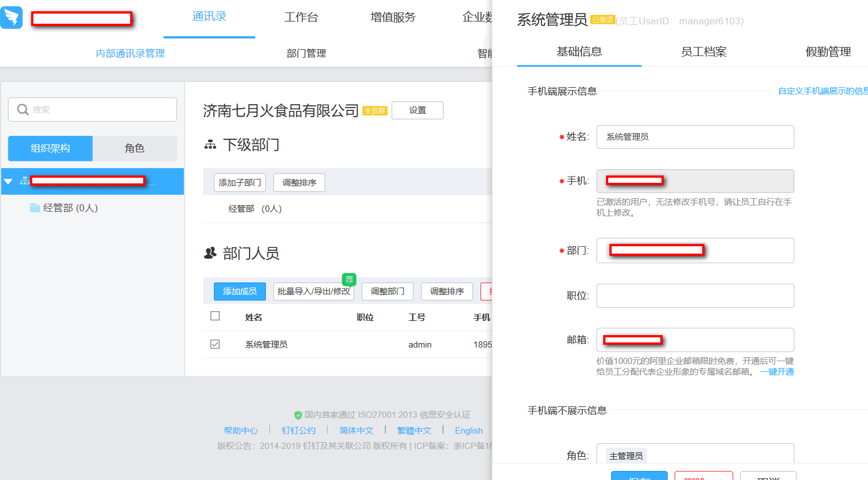Click the green 荐 badge icon
This screenshot has height=480, width=868.
pos(349,279)
